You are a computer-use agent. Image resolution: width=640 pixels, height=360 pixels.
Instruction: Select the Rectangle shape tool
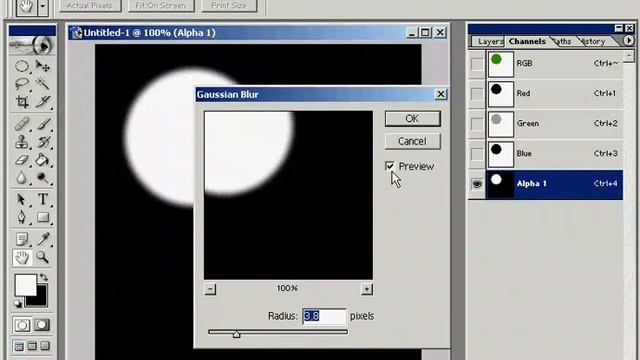42,217
